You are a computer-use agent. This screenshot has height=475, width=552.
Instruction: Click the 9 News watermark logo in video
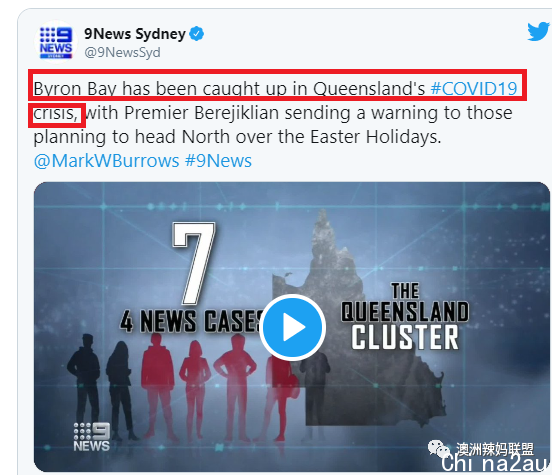tap(92, 437)
